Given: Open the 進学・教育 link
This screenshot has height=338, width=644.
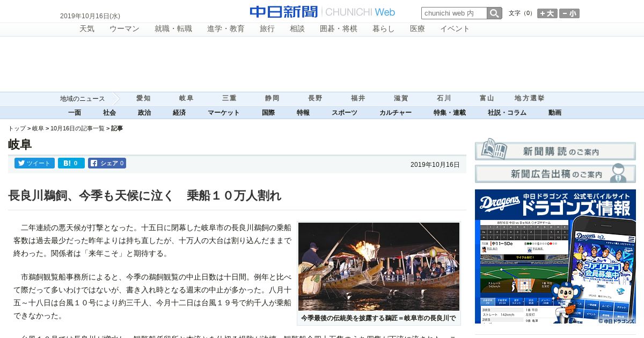Looking at the screenshot, I should [226, 29].
